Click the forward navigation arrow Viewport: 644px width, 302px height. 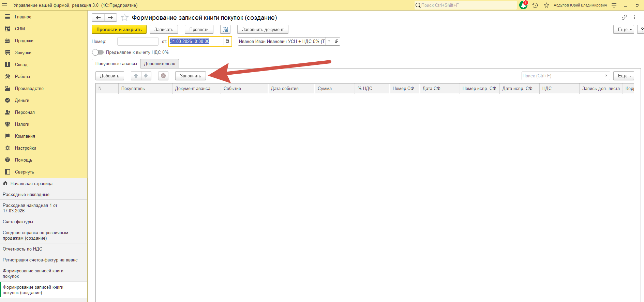[x=110, y=18]
